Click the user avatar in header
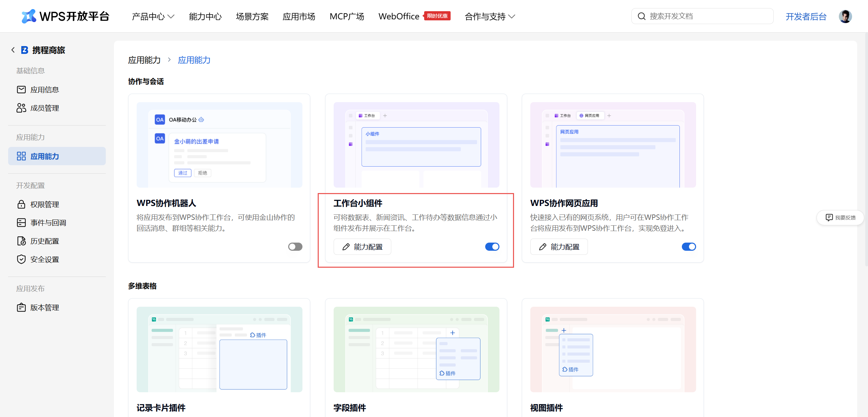 [x=845, y=16]
